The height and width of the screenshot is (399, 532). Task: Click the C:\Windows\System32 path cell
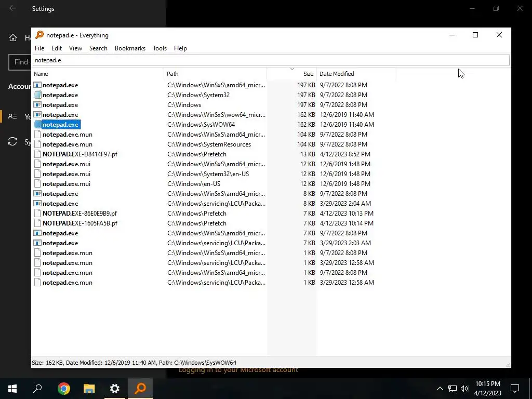(198, 95)
